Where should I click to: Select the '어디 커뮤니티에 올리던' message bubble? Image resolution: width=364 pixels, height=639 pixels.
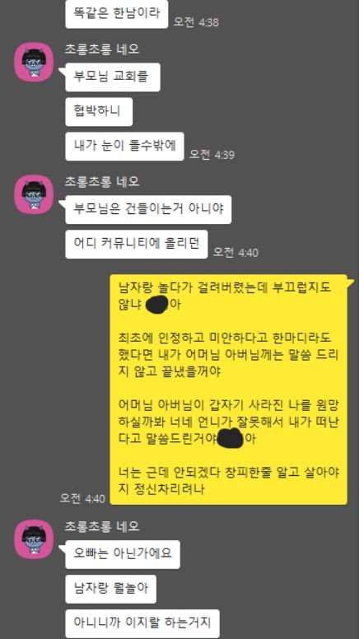137,244
